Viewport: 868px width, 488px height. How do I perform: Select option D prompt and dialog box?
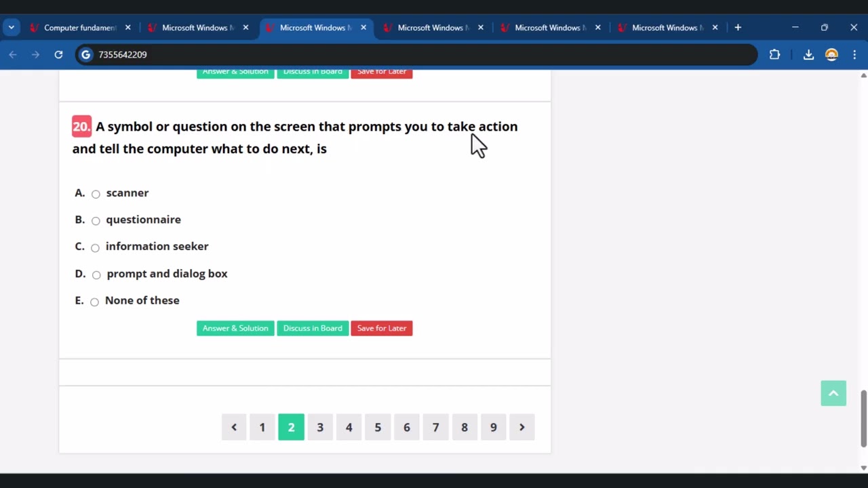pos(96,274)
